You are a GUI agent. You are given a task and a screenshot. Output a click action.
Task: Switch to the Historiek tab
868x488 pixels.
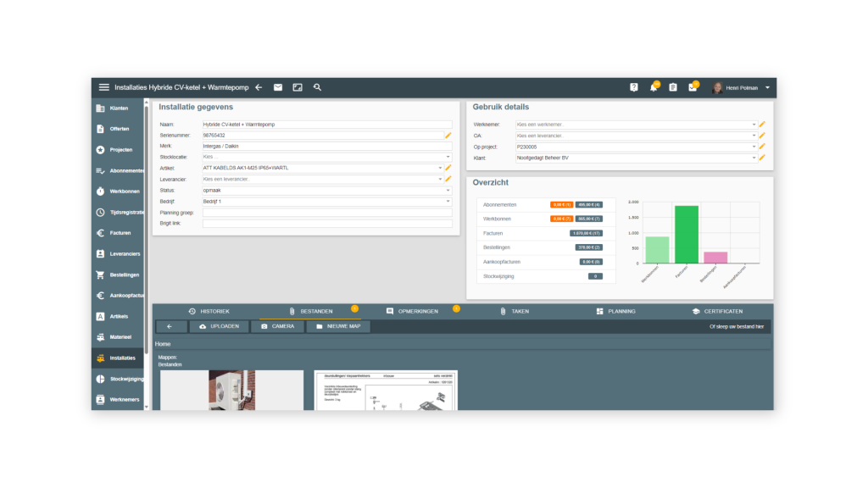click(x=209, y=311)
